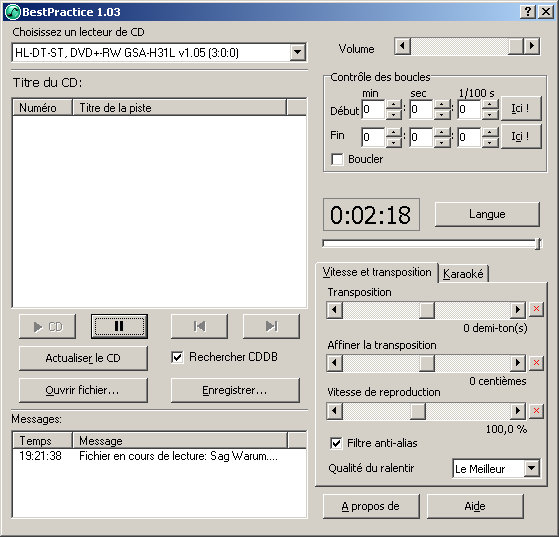Enable the Boucler checkbox
Image resolution: width=559 pixels, height=537 pixels.
(337, 159)
